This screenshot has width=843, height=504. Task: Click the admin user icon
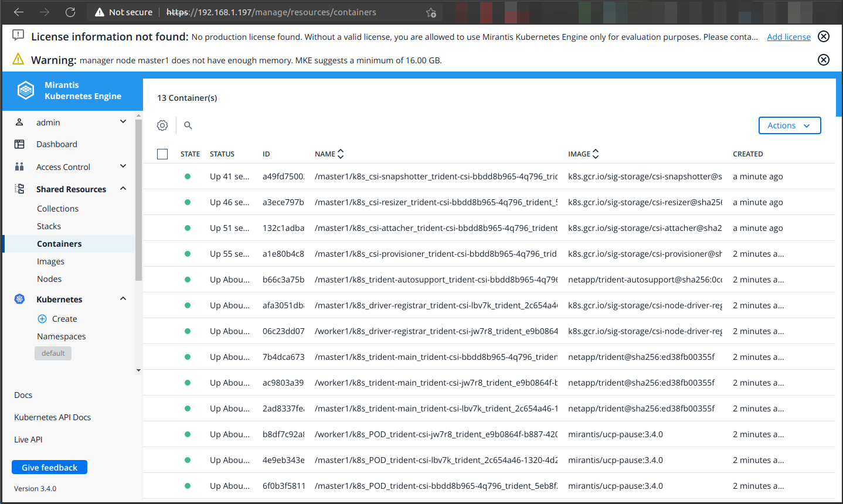click(x=19, y=122)
